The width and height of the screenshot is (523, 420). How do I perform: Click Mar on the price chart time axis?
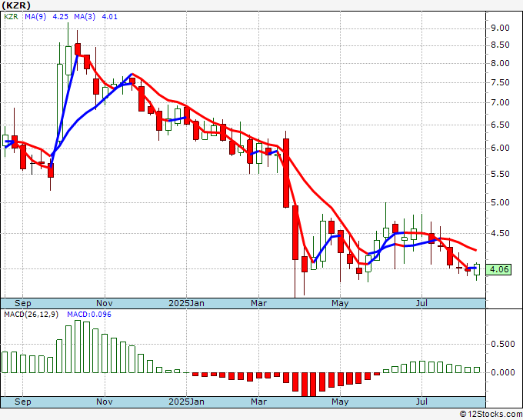click(259, 303)
